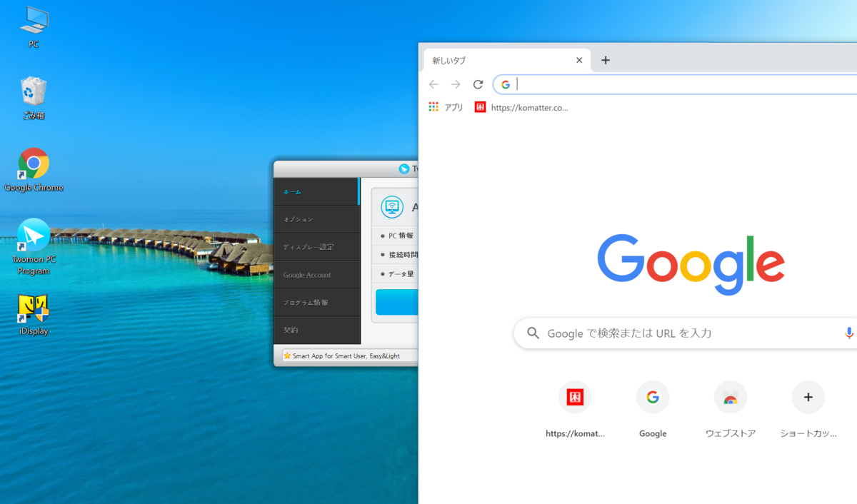Click the Google logo on new tab
The width and height of the screenshot is (857, 504).
(691, 264)
